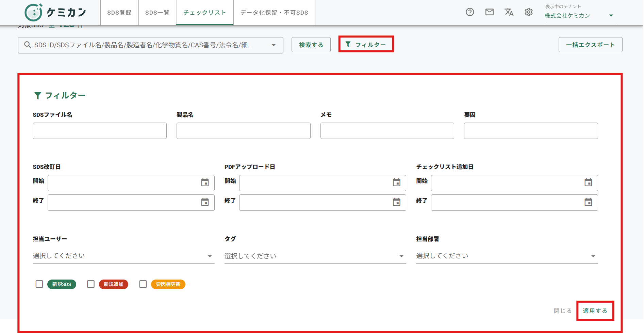The width and height of the screenshot is (644, 333).
Task: Open the help question mark icon
Action: tap(470, 12)
